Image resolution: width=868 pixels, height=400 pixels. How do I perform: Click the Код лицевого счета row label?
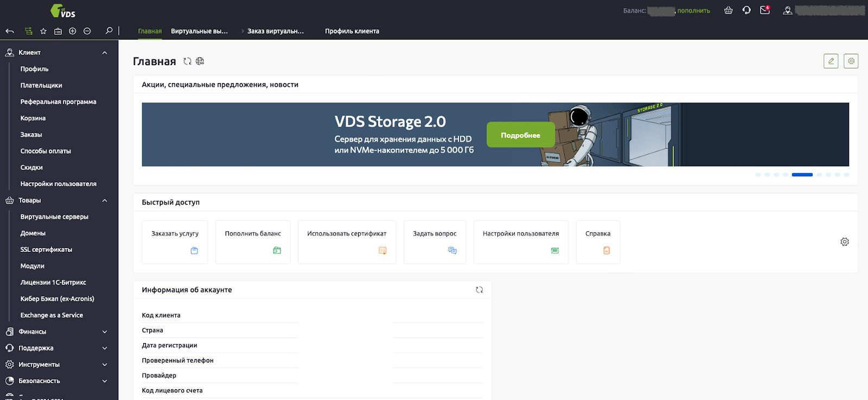(173, 391)
